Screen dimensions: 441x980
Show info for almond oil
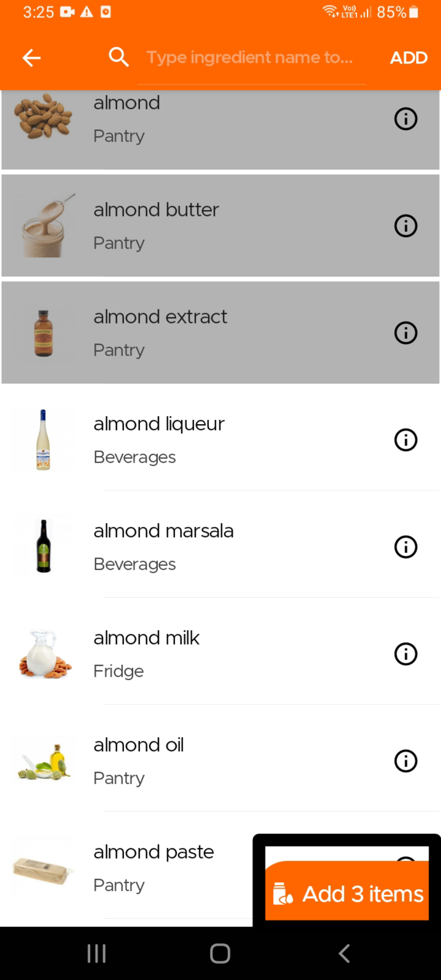click(x=406, y=761)
